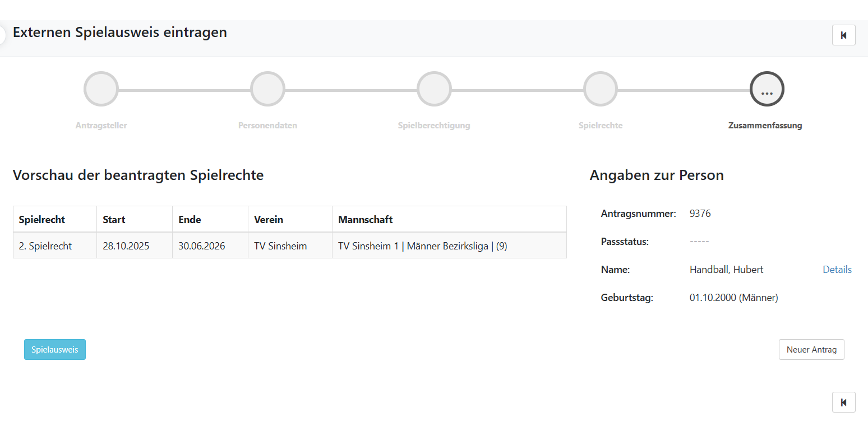Jump to the Personendaten step circle
The width and height of the screenshot is (868, 426).
[267, 89]
